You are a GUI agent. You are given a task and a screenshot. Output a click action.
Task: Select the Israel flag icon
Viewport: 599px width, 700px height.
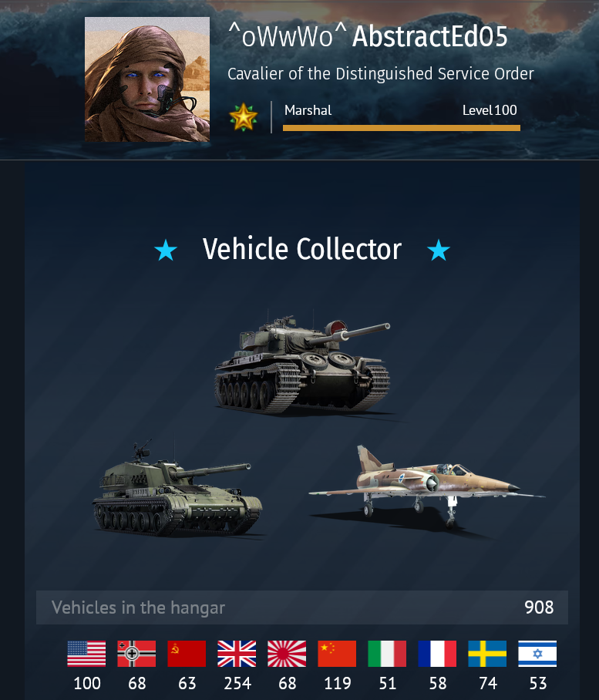coord(537,654)
